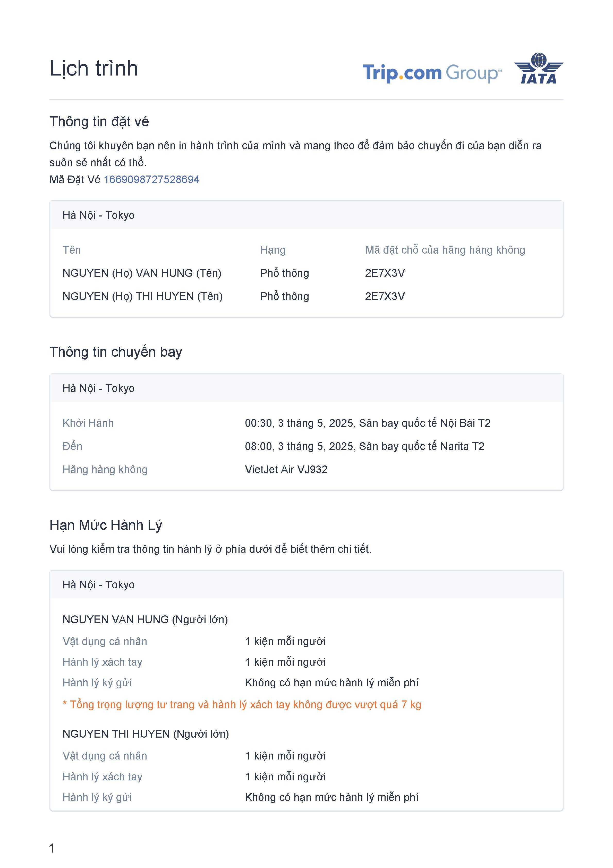Click the Trip.com Group logo

[x=431, y=73]
